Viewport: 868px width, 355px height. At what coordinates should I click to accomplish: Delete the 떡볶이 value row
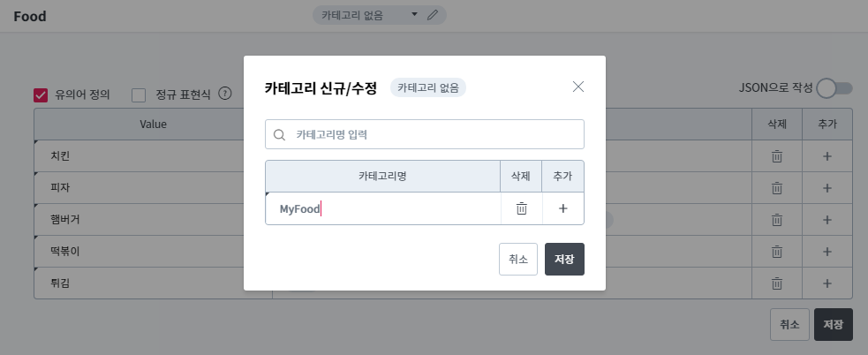click(x=777, y=252)
